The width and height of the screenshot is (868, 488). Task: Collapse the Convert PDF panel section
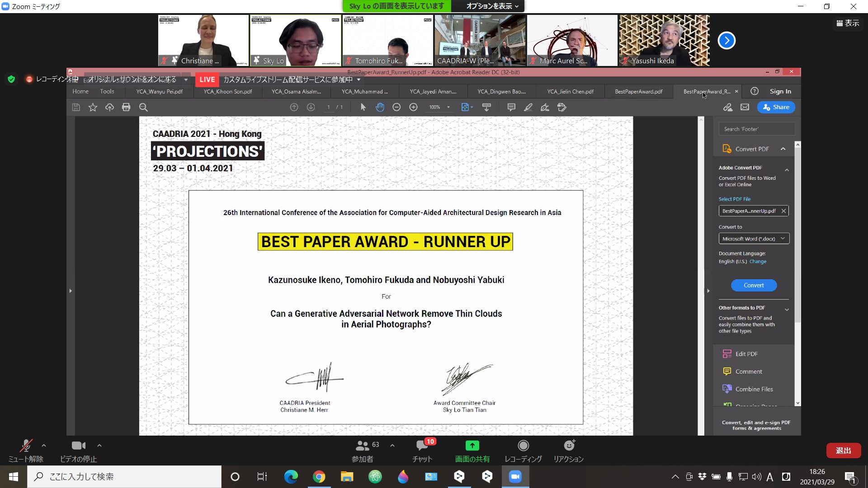point(783,149)
